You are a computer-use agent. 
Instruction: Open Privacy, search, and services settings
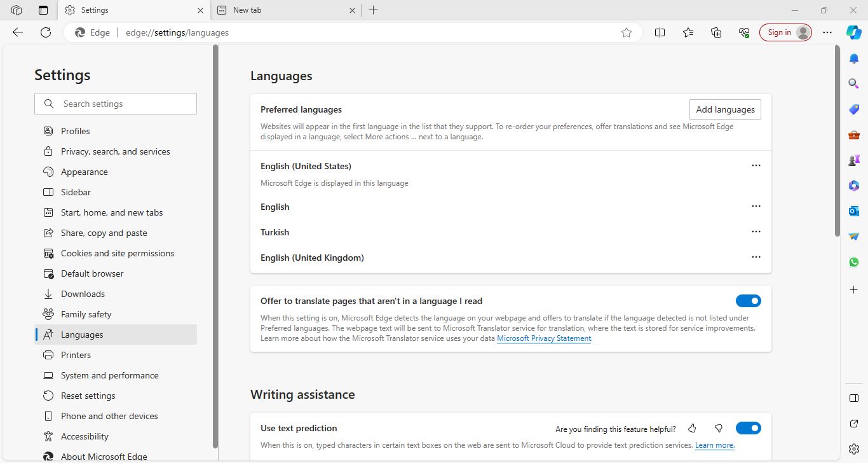tap(116, 151)
